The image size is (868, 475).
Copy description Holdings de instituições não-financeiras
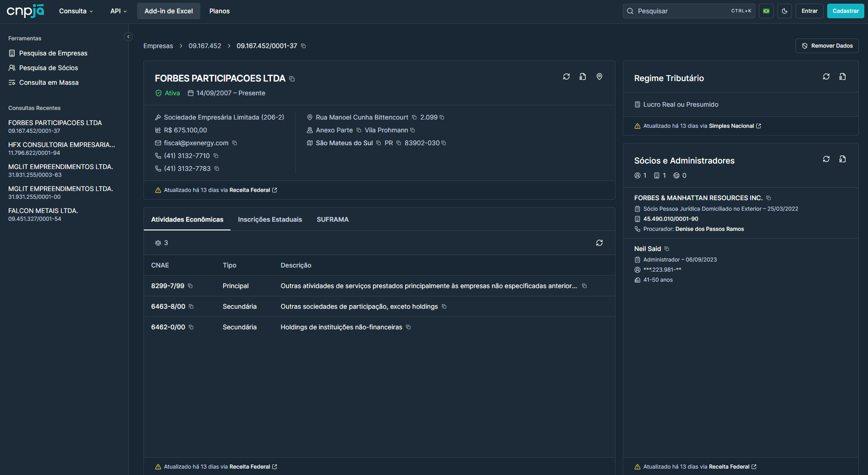pyautogui.click(x=408, y=327)
